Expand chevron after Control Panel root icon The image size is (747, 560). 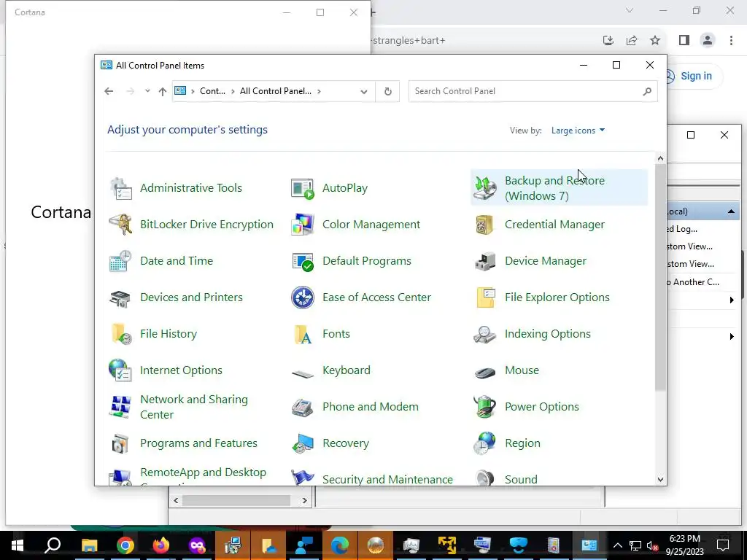coord(193,91)
